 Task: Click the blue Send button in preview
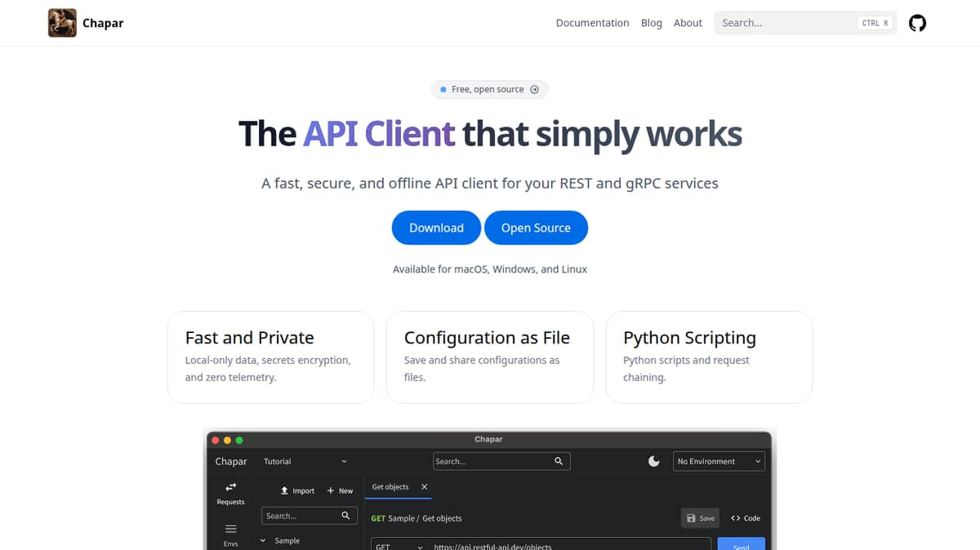pos(741,544)
